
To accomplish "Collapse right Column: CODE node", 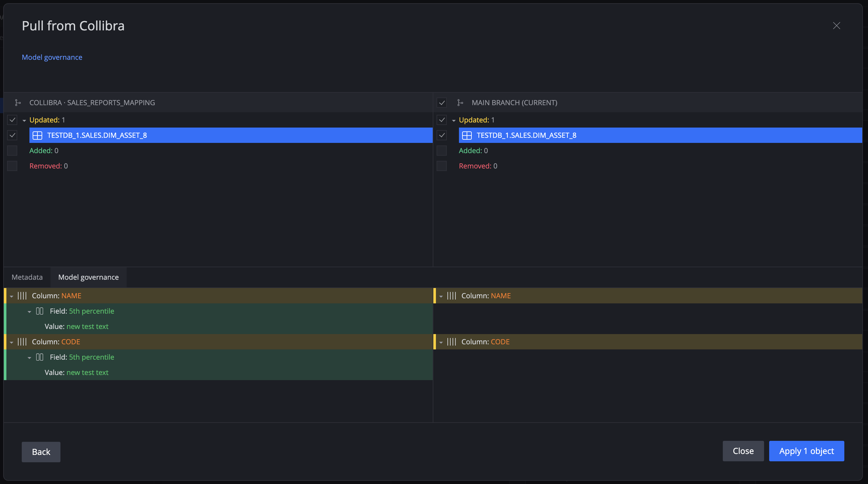I will click(x=441, y=342).
